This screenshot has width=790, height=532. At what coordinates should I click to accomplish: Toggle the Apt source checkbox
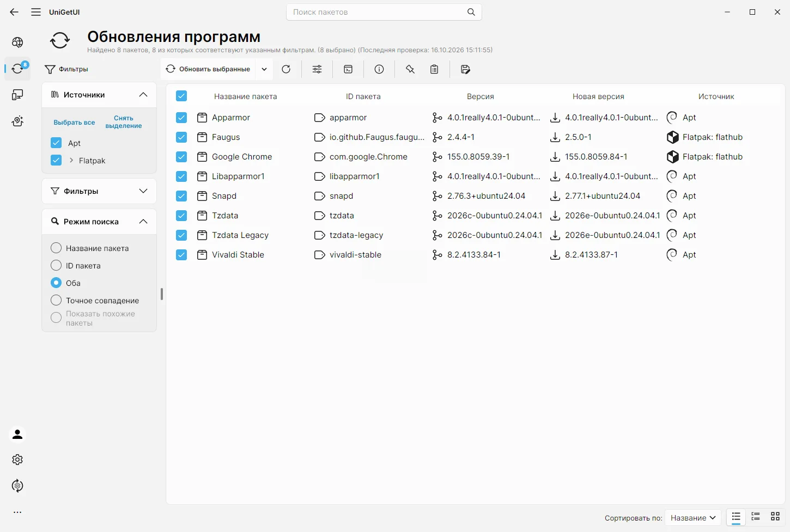tap(56, 143)
